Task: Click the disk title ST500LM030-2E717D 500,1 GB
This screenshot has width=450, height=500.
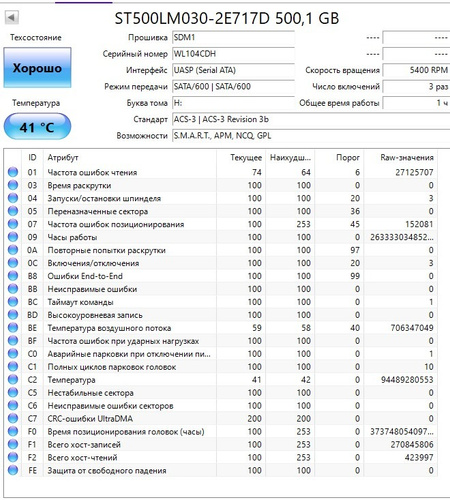Action: [x=227, y=18]
